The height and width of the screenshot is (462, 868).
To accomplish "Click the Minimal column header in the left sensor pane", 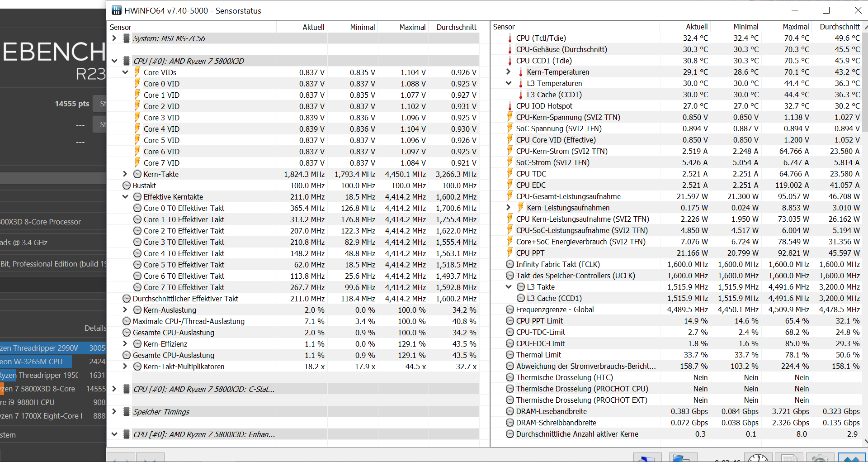I will 353,27.
